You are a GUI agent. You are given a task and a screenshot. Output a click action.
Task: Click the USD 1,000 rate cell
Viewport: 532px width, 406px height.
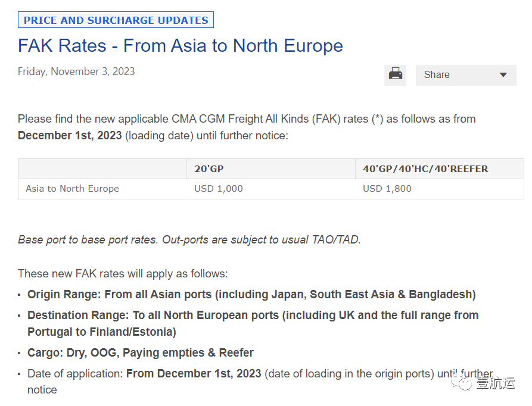click(x=271, y=189)
